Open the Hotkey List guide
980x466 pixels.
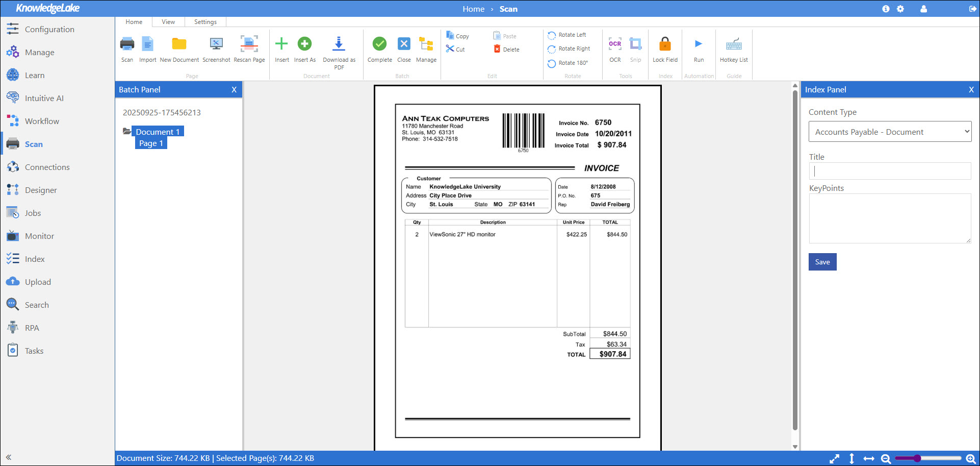(x=734, y=44)
